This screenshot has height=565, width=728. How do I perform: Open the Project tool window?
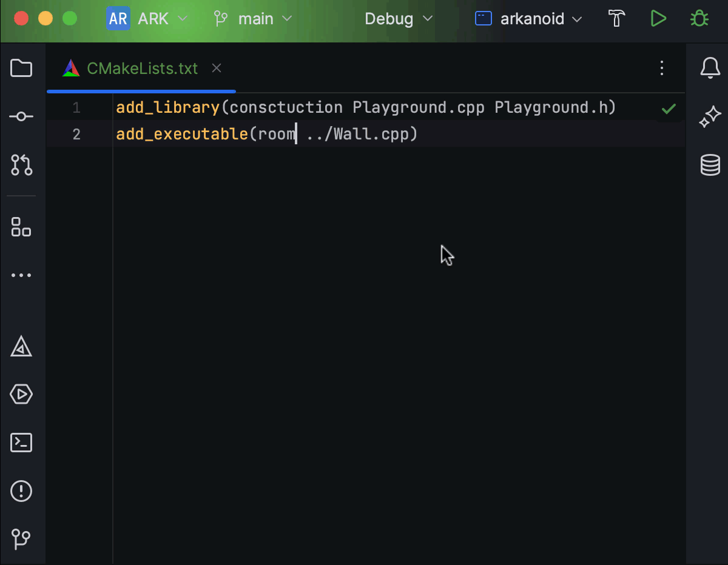point(21,68)
